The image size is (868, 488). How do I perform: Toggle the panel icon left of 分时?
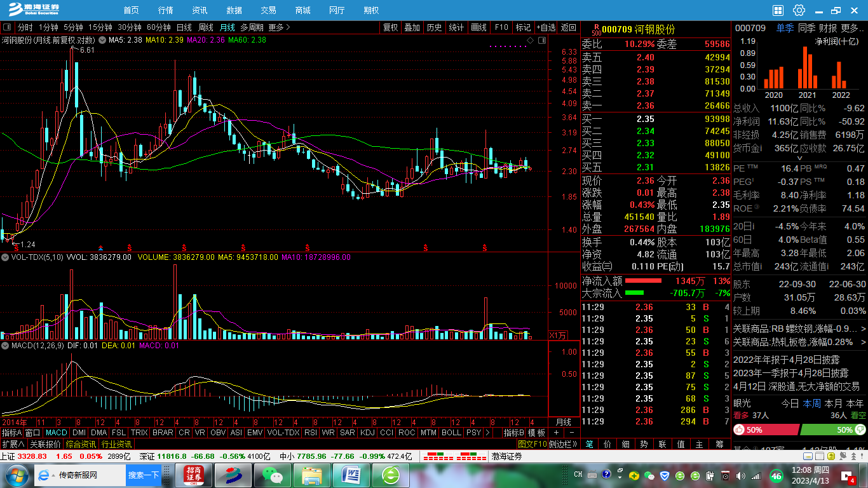click(7, 27)
